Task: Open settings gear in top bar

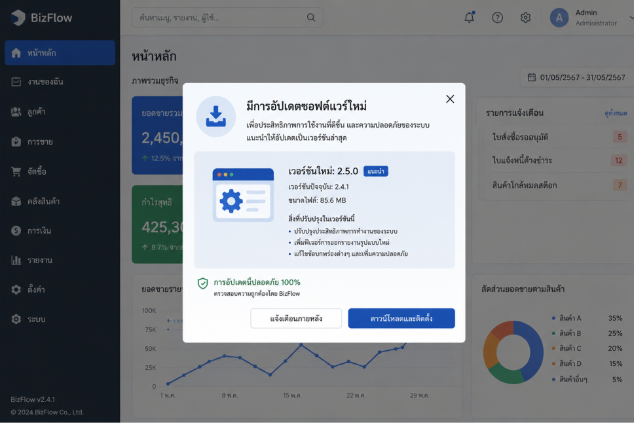Action: pyautogui.click(x=525, y=17)
